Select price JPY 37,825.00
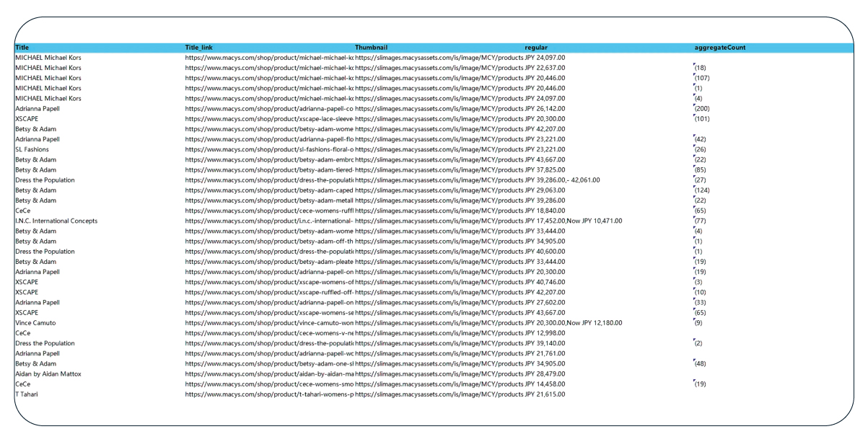 [545, 169]
